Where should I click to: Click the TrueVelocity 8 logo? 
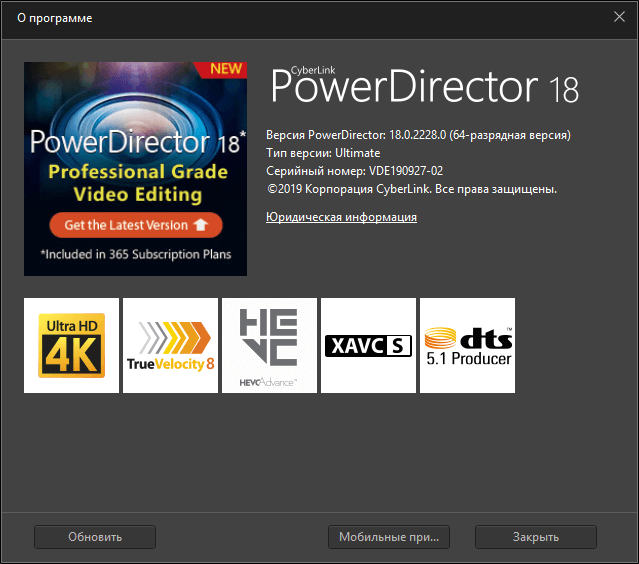[170, 346]
